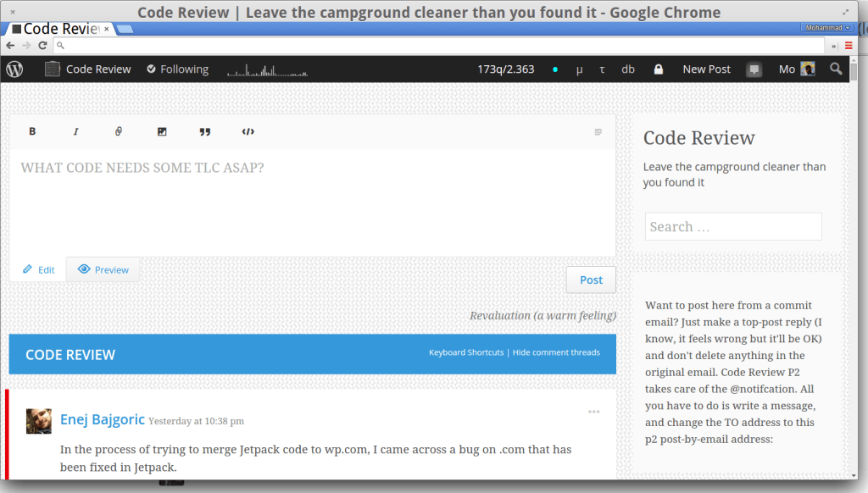The image size is (868, 493).
Task: Click the Post button
Action: (x=591, y=280)
